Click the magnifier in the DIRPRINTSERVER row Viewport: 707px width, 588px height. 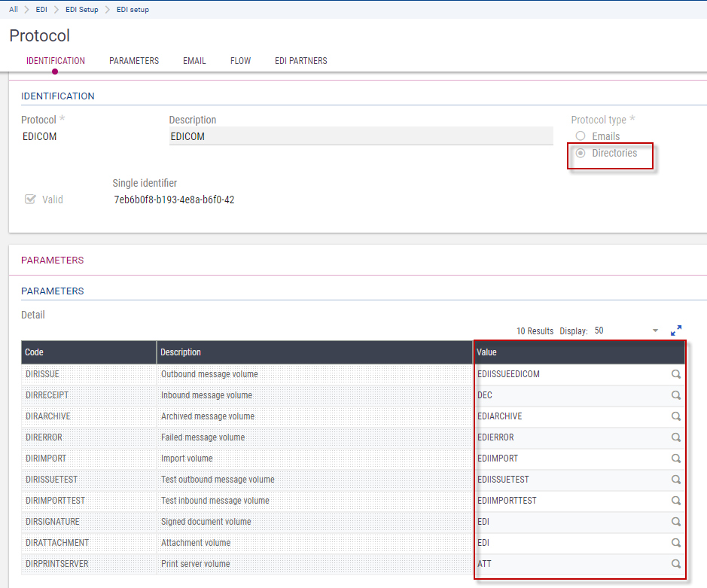click(676, 564)
